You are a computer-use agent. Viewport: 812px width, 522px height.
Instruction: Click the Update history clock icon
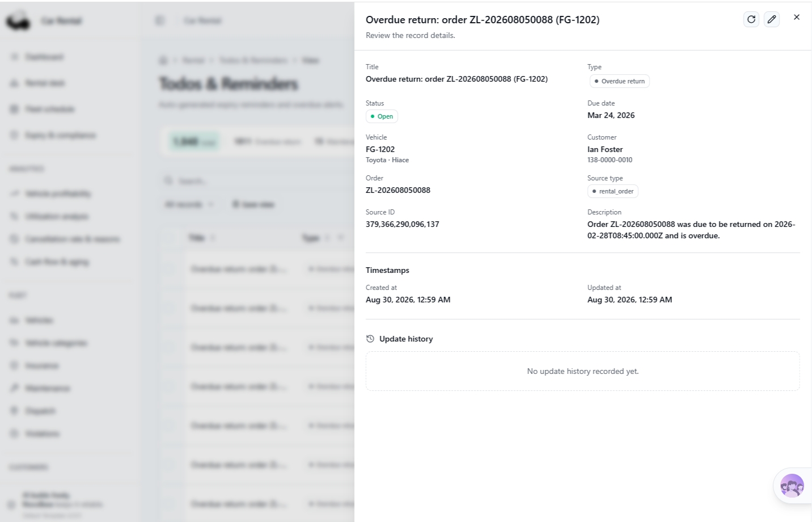point(370,339)
